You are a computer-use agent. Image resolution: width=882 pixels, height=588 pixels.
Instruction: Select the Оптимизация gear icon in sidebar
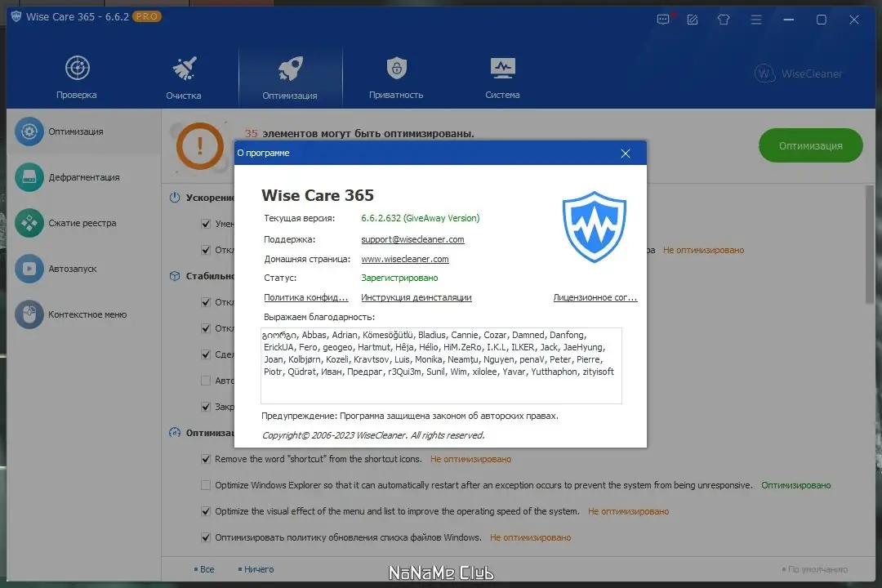[x=29, y=131]
